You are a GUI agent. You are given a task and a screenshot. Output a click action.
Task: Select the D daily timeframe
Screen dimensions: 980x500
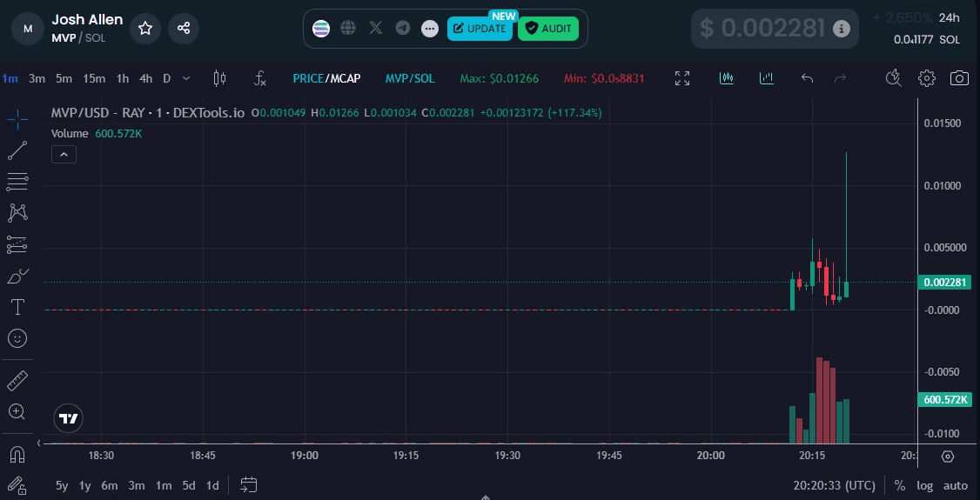pos(167,78)
